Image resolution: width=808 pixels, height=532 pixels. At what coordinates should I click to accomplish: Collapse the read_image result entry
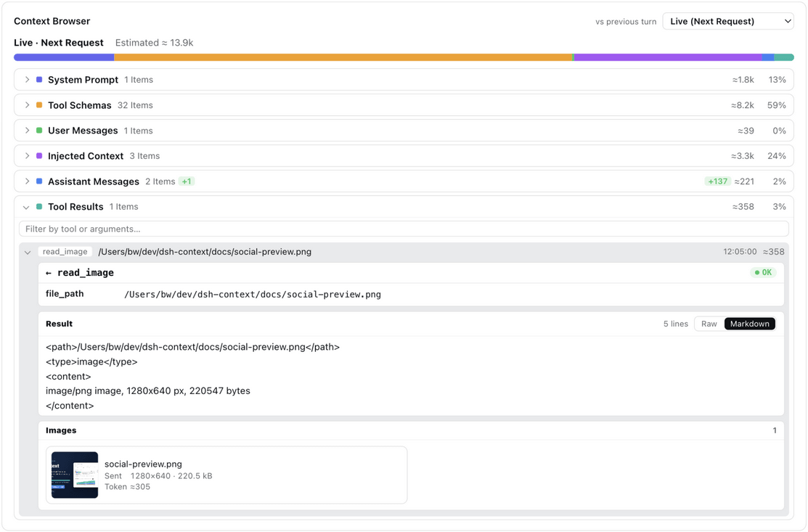28,253
